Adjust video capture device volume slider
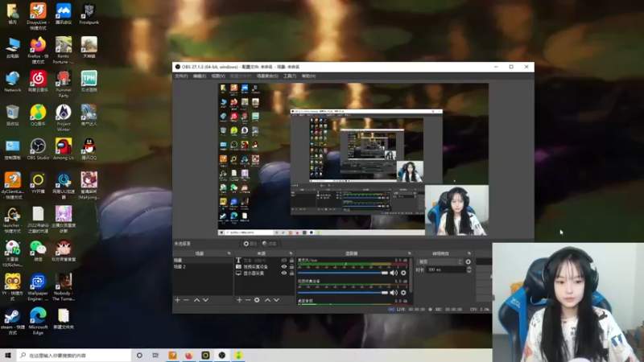644x362 pixels. tap(343, 293)
